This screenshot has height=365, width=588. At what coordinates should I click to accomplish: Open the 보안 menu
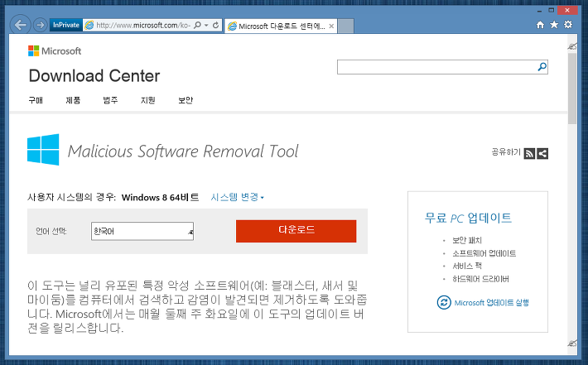186,100
